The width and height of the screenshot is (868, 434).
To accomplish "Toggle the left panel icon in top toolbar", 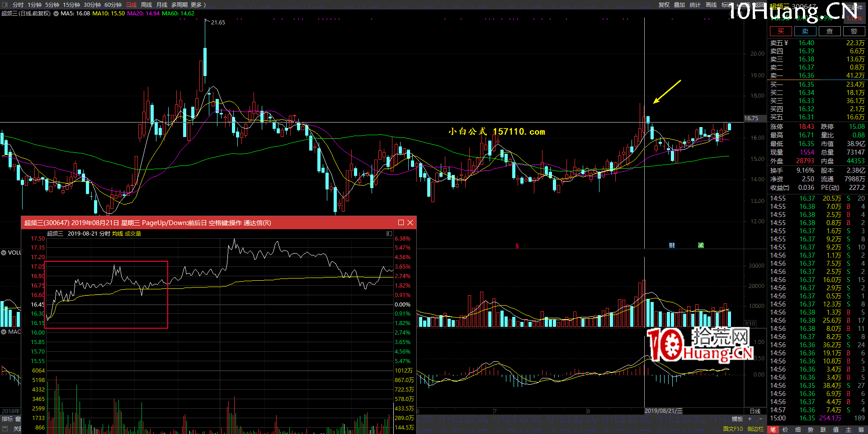I will click(5, 5).
